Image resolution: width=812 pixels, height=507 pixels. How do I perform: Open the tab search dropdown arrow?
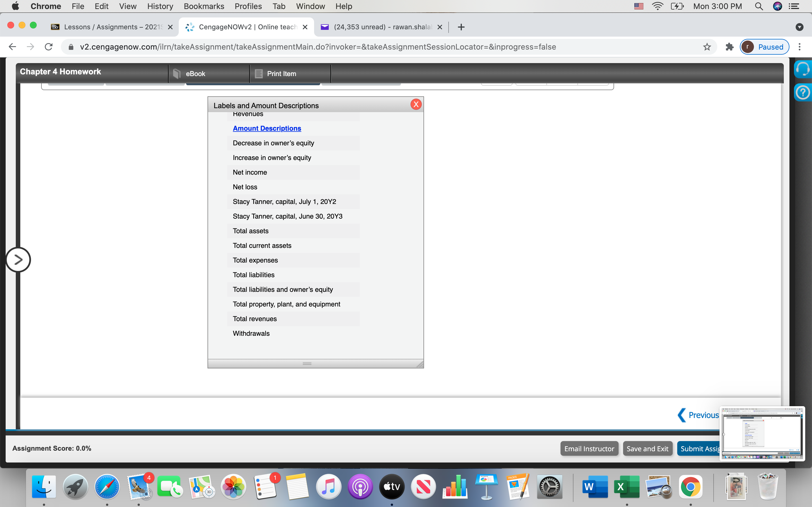[x=799, y=27]
